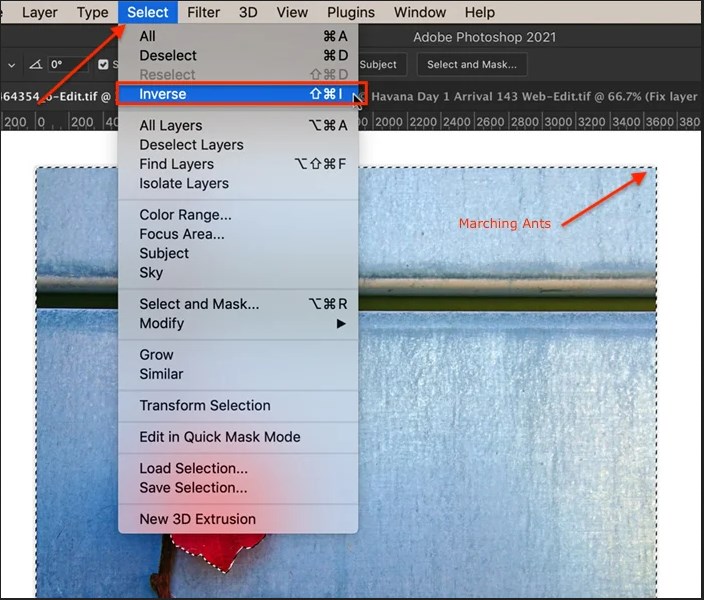The width and height of the screenshot is (704, 600).
Task: Open the Plugins menu
Action: (351, 12)
